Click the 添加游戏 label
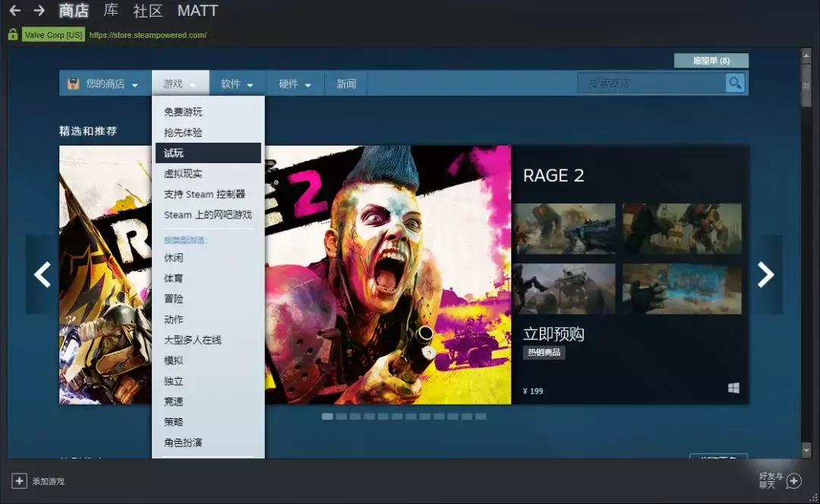Viewport: 820px width, 504px height. [x=48, y=481]
